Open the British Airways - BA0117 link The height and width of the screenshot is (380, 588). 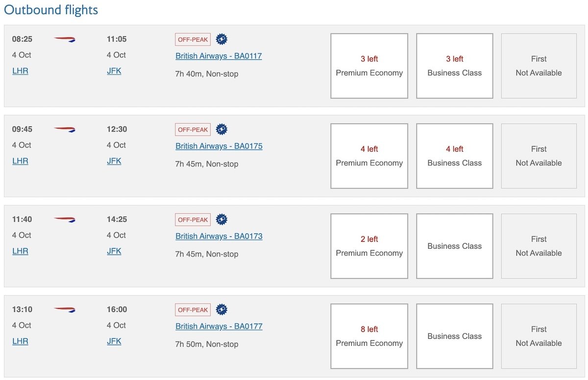pos(219,56)
